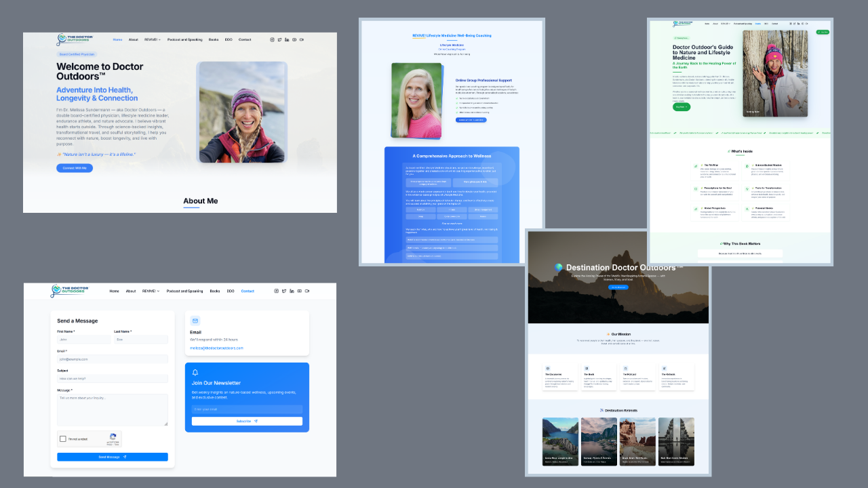868x488 pixels.
Task: Click the white Subscribe button
Action: [x=247, y=421]
